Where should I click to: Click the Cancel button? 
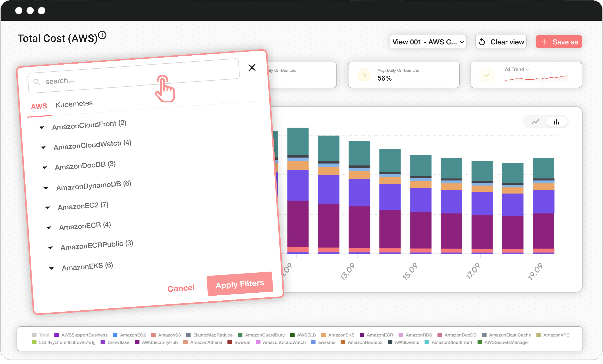(x=181, y=288)
